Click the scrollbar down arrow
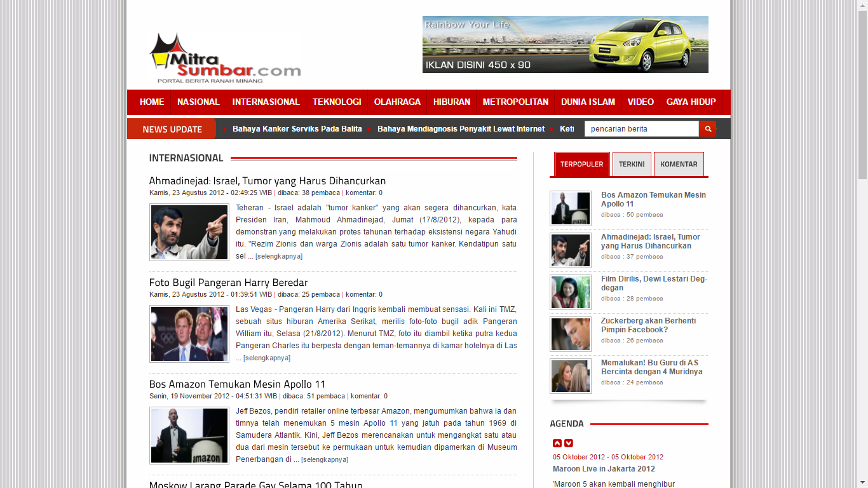Screen dimensions: 868x488 coord(862,482)
